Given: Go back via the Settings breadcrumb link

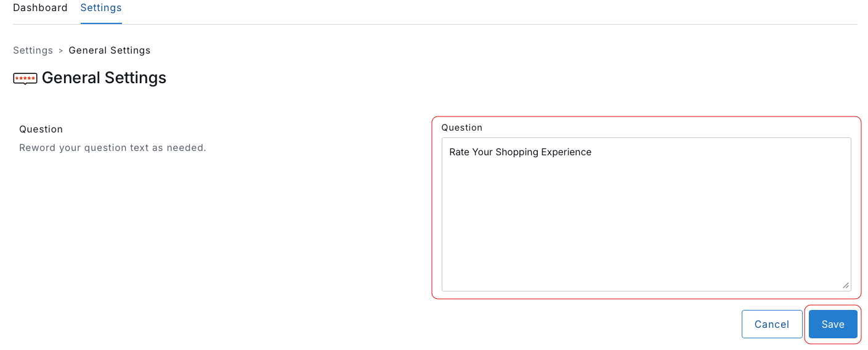Looking at the screenshot, I should tap(33, 51).
